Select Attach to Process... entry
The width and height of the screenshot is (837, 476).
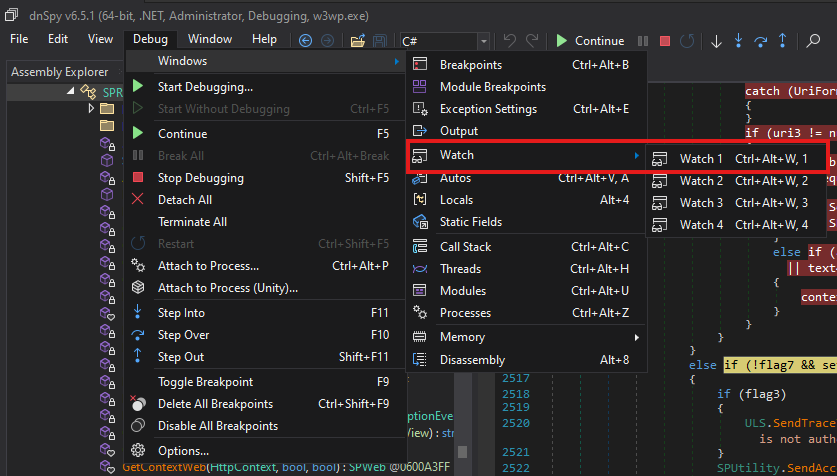click(265, 266)
